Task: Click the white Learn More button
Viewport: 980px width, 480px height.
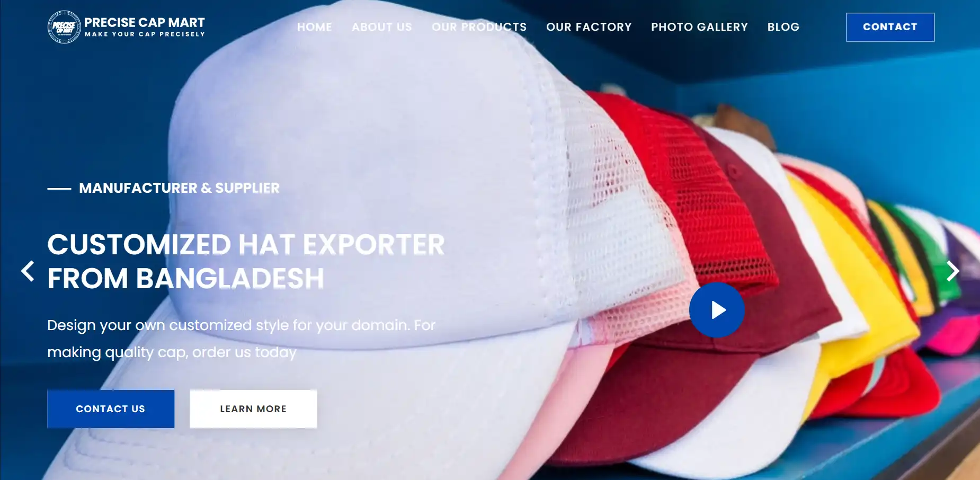Action: pyautogui.click(x=253, y=409)
